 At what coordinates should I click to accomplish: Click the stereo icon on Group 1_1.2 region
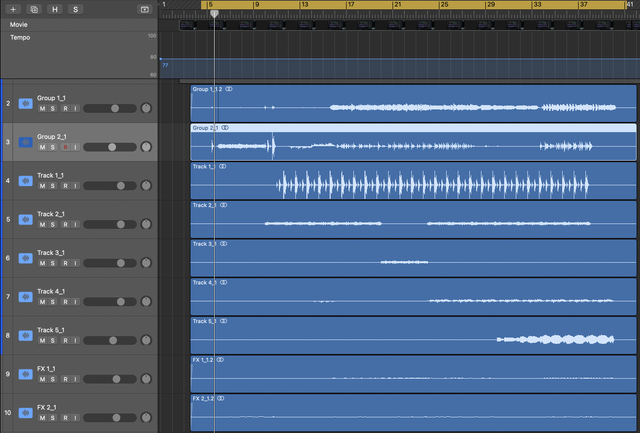(229, 89)
